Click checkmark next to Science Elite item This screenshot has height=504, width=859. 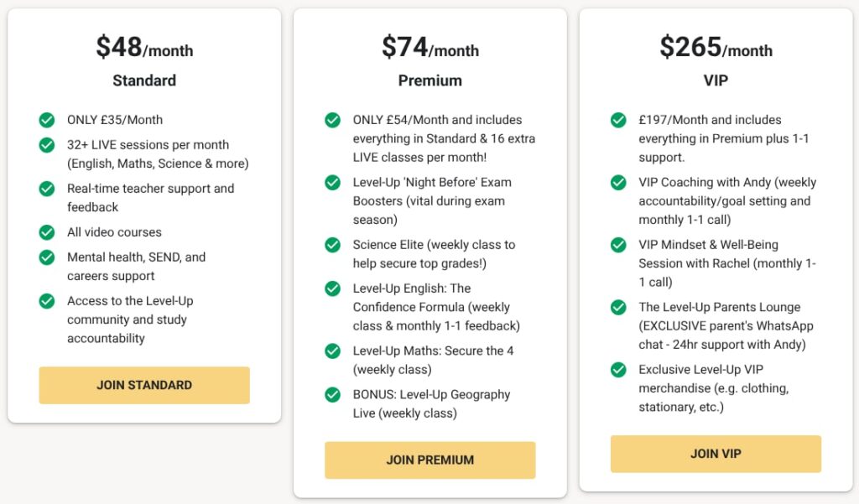point(333,245)
